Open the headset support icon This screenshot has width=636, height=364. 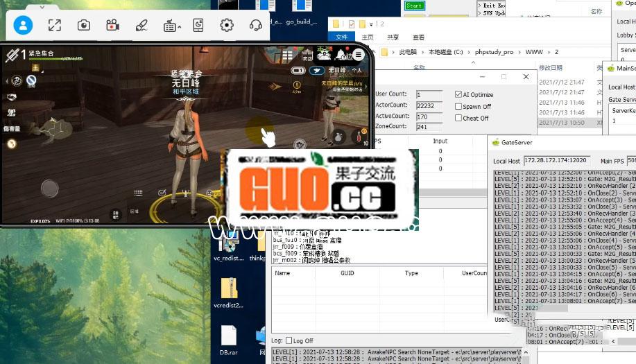pyautogui.click(x=255, y=26)
